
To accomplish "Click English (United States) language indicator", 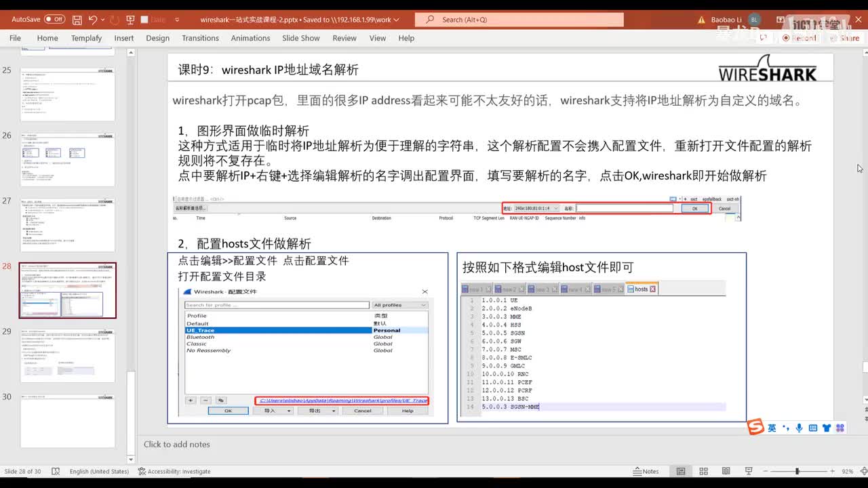I will coord(99,471).
